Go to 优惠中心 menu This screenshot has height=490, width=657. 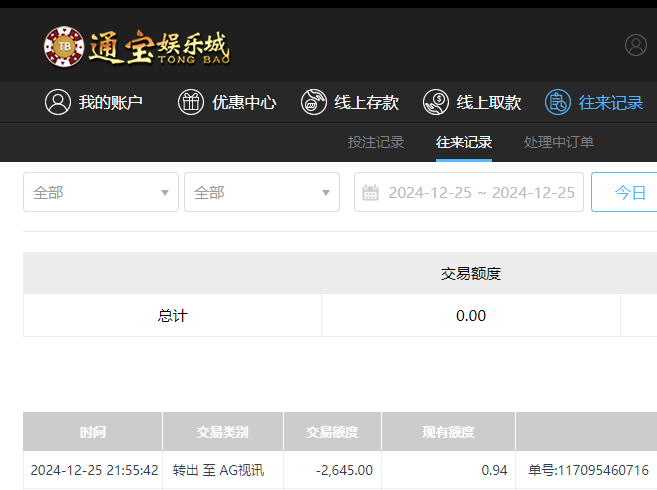tap(244, 102)
